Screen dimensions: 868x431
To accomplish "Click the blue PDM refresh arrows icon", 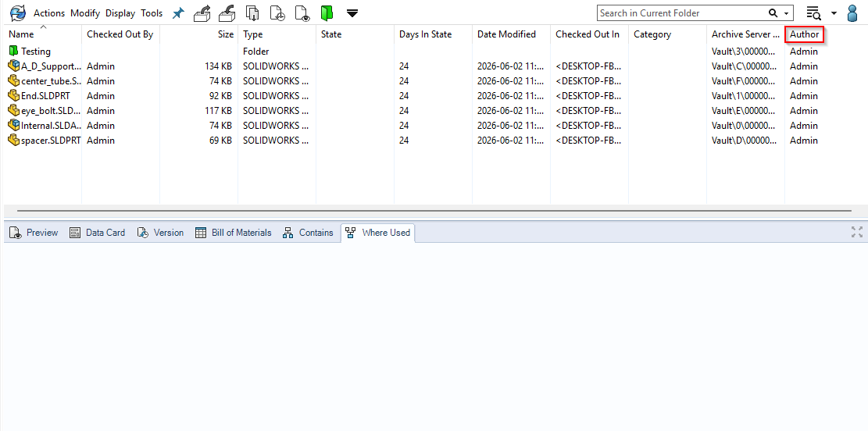I will 18,12.
